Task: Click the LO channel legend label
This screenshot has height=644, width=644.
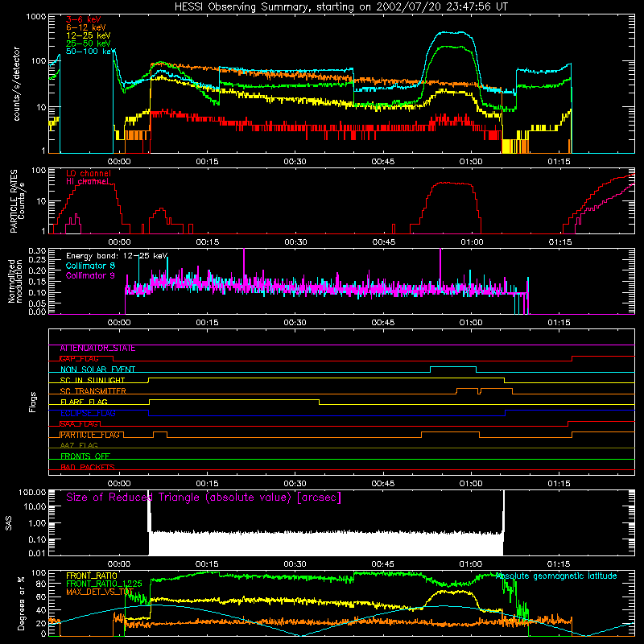Action: click(89, 173)
